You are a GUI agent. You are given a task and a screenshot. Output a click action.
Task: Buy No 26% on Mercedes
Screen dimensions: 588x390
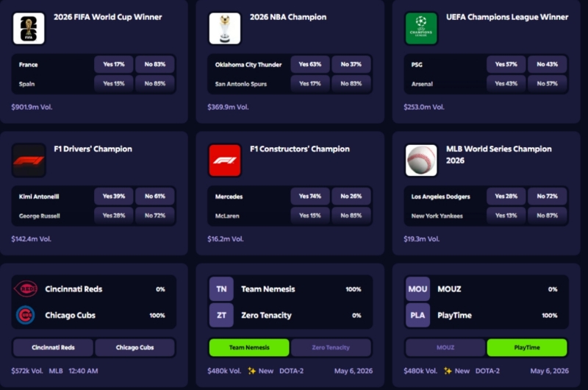click(x=351, y=196)
